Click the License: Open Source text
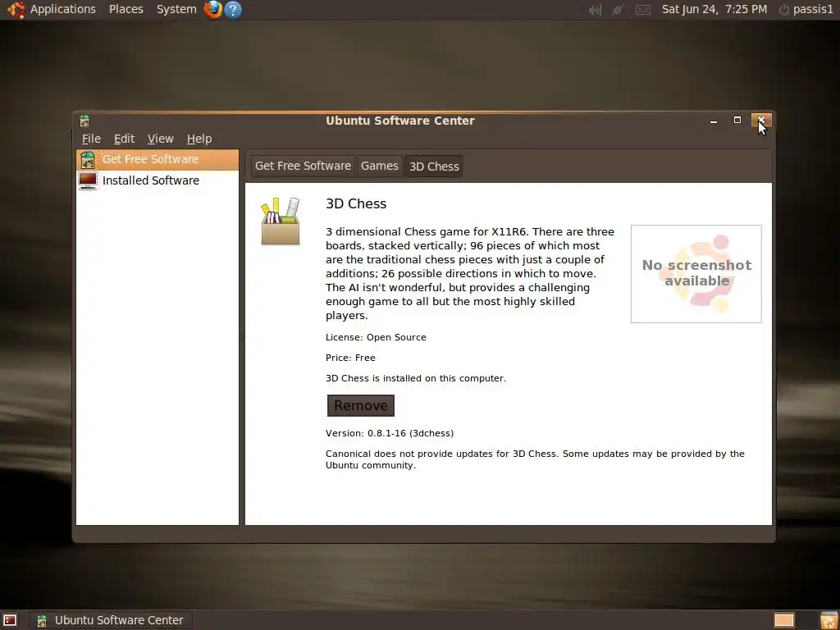 376,337
